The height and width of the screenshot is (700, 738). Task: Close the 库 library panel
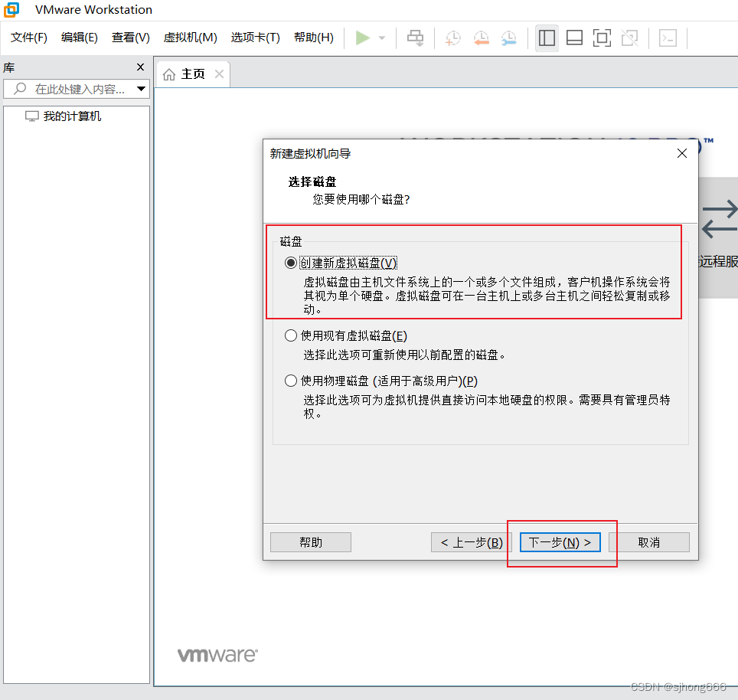click(140, 67)
